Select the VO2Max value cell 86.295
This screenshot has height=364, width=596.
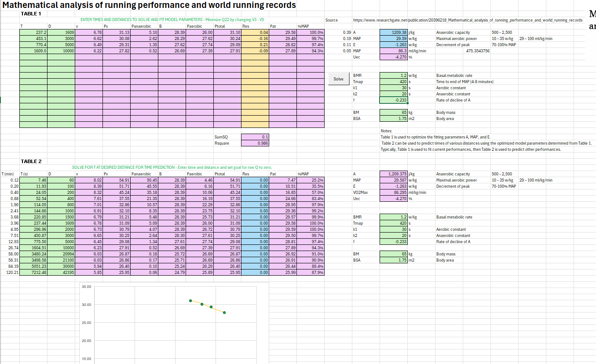(394, 193)
